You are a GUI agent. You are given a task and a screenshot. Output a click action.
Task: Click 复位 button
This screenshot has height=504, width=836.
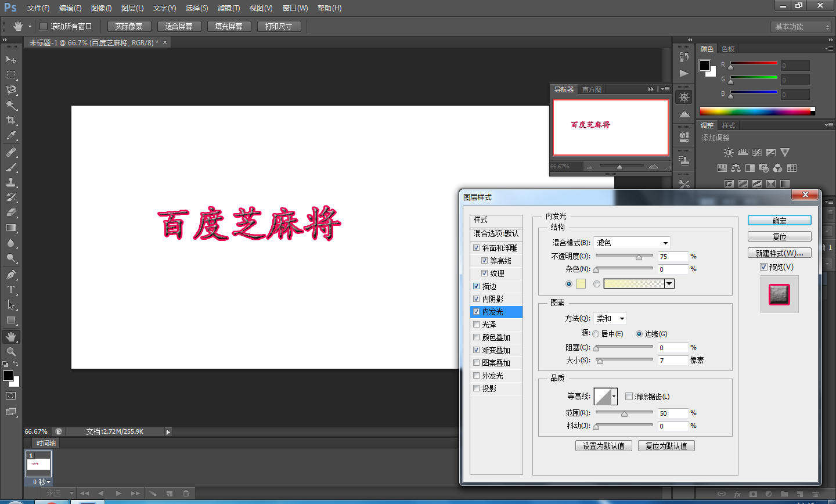(780, 237)
